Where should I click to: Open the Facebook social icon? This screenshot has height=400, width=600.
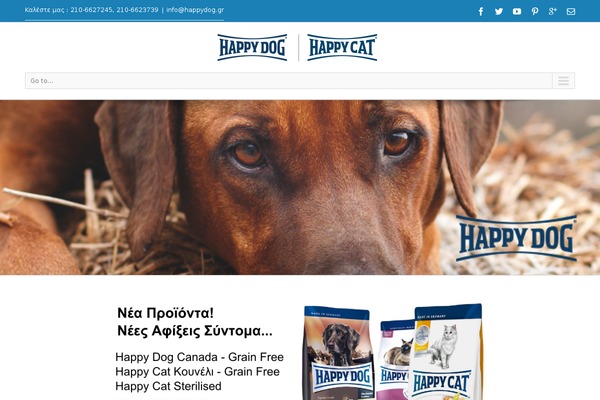tap(481, 11)
